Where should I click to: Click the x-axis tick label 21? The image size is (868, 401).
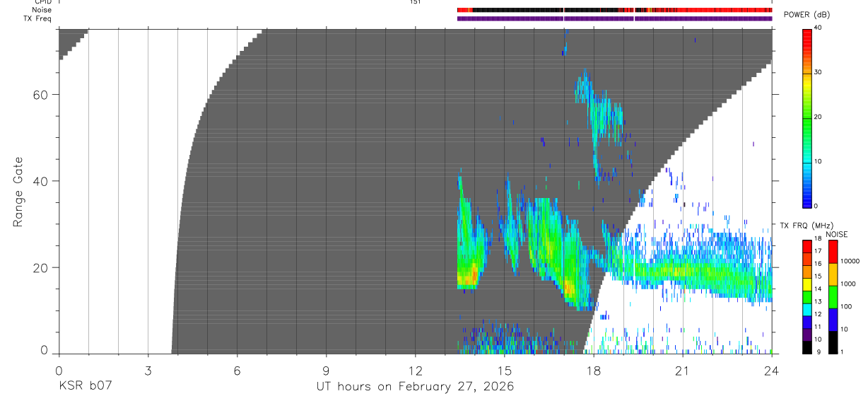tap(682, 370)
